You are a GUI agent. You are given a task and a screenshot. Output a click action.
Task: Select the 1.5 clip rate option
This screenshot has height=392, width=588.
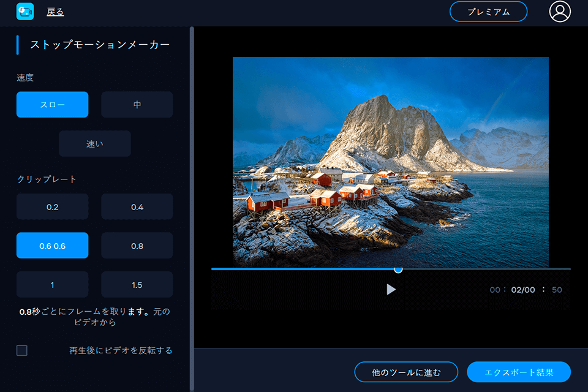(137, 284)
